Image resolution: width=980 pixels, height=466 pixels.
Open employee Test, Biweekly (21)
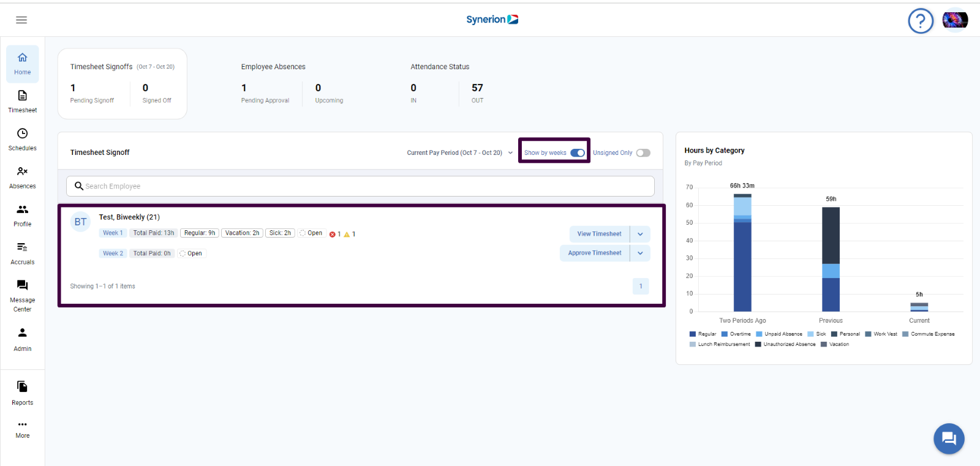[129, 217]
